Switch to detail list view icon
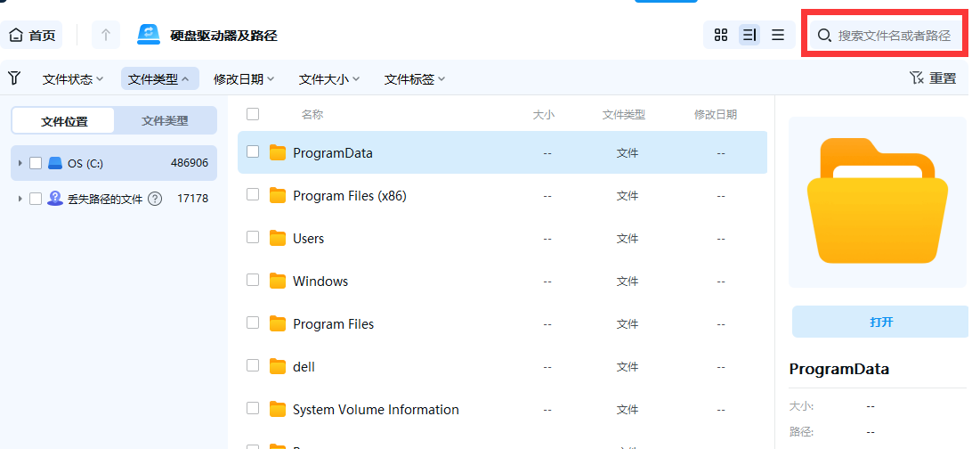 [749, 35]
